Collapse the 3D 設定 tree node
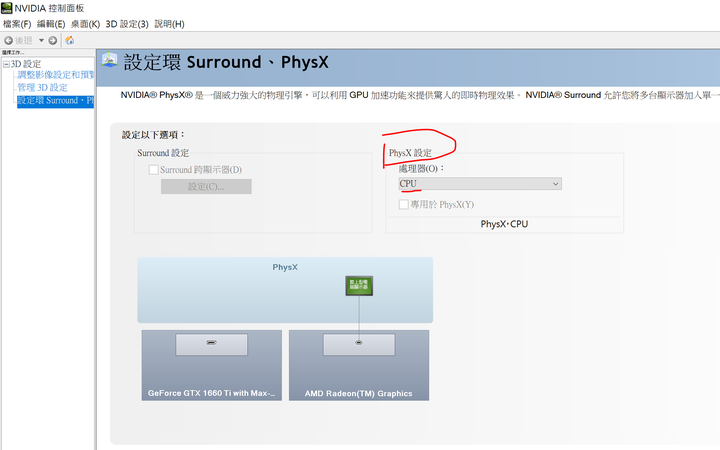This screenshot has width=720, height=450. tap(6, 64)
